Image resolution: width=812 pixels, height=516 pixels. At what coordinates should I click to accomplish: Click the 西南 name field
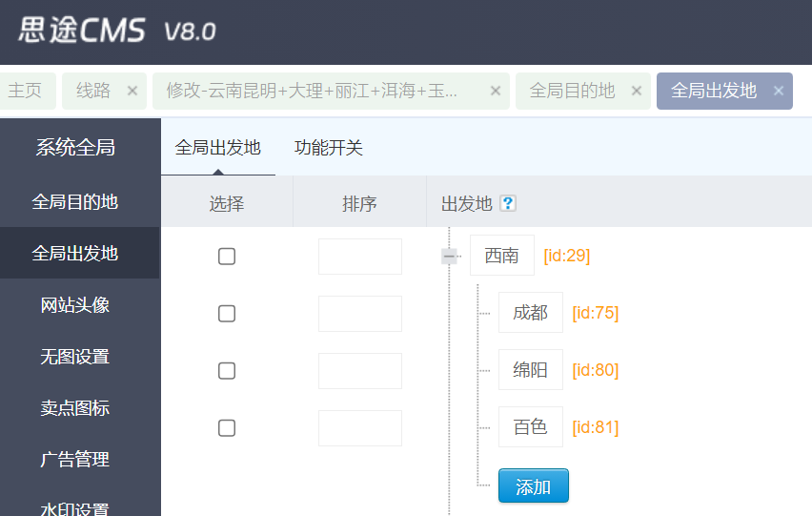pos(501,256)
